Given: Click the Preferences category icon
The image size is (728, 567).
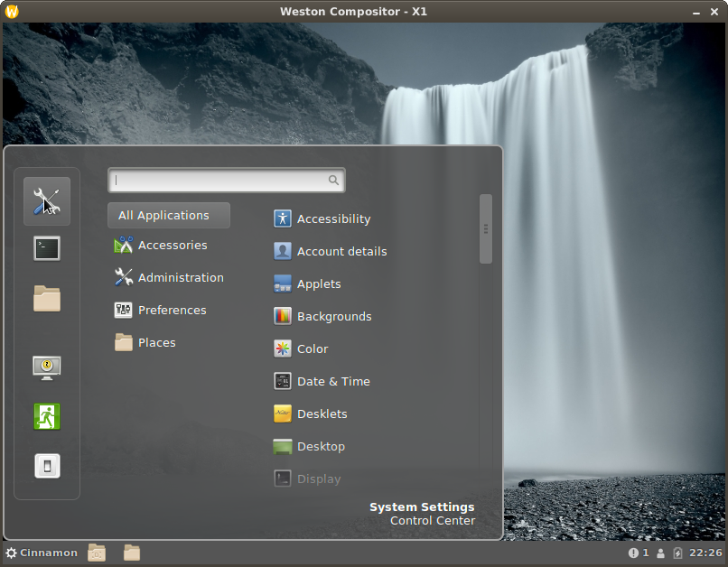Looking at the screenshot, I should 124,310.
